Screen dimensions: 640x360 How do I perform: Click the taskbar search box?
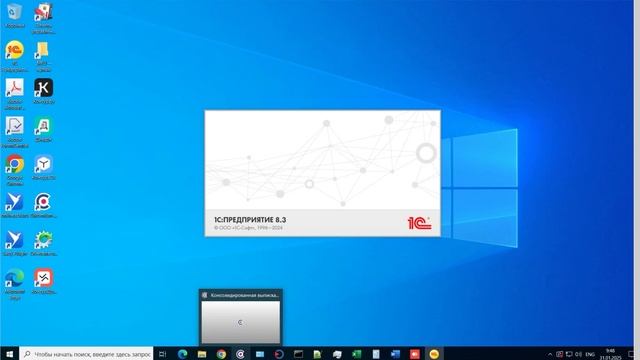[86, 354]
